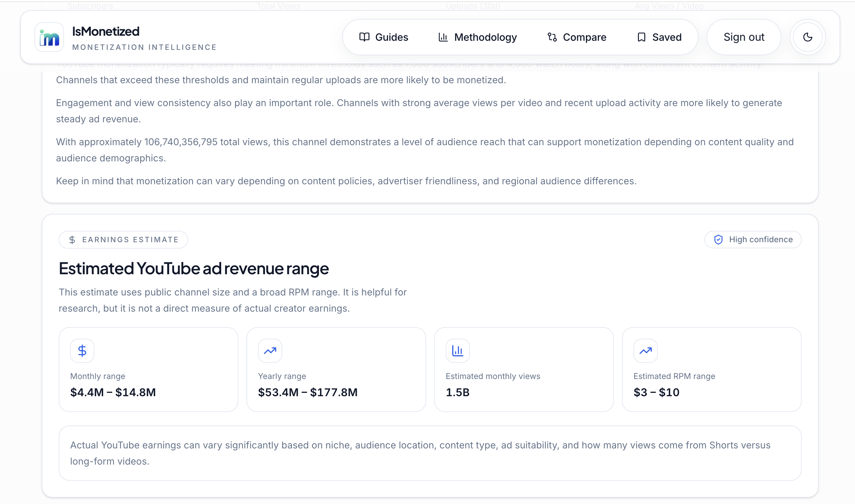Click the Actual YouTube earnings disclaimer note
Image resolution: width=855 pixels, height=504 pixels.
click(430, 453)
